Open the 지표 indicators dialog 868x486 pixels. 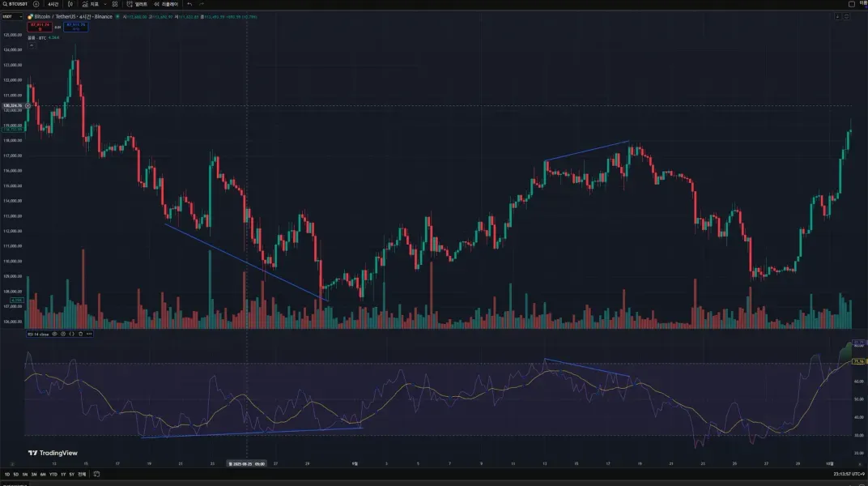coord(90,4)
